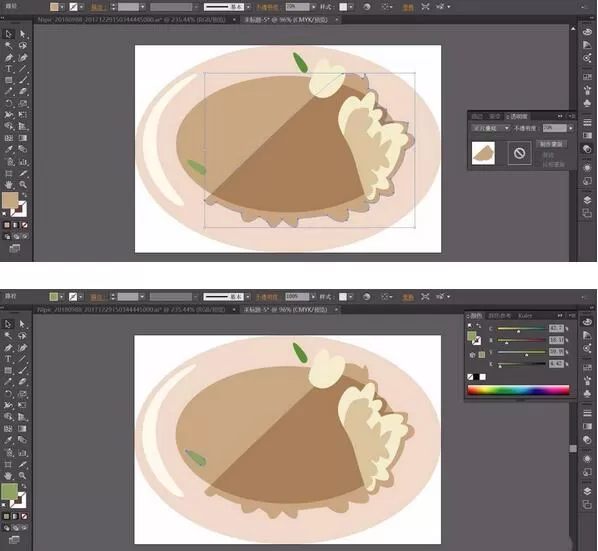Click the color spectrum bar in Color panel
The image size is (598, 551).
(518, 390)
